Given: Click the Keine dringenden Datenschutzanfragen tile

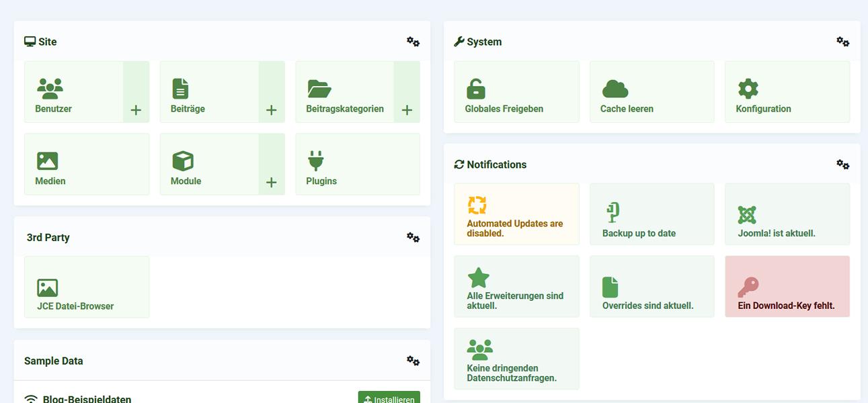Looking at the screenshot, I should pos(516,358).
